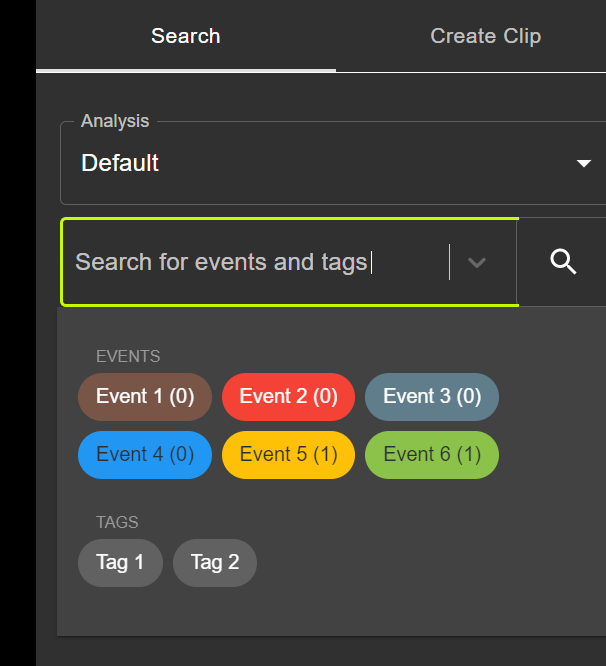
Task: Click the Analysis field label
Action: coord(115,121)
